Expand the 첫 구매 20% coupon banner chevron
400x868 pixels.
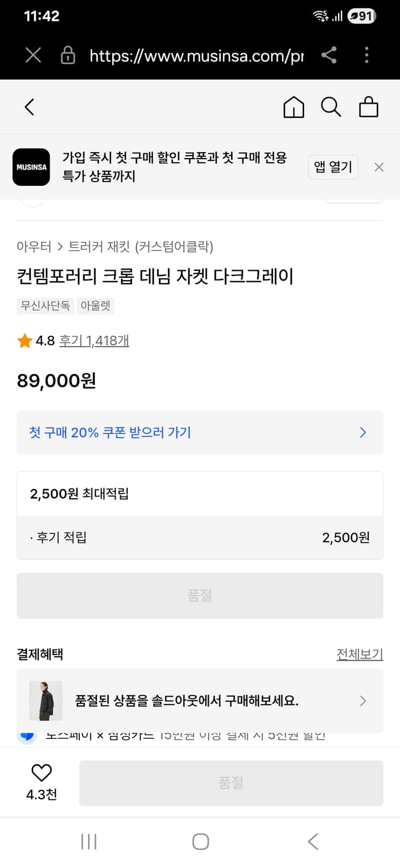tap(362, 432)
